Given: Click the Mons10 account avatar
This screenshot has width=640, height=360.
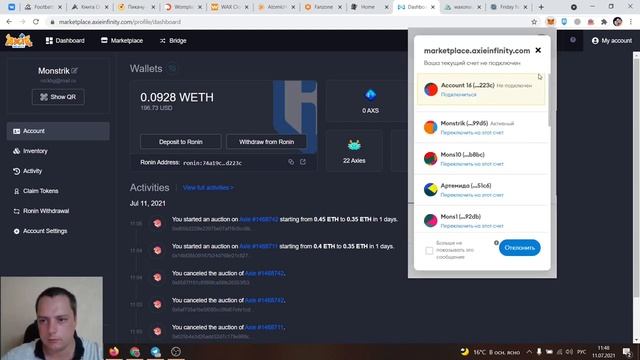Looking at the screenshot, I should point(431,158).
